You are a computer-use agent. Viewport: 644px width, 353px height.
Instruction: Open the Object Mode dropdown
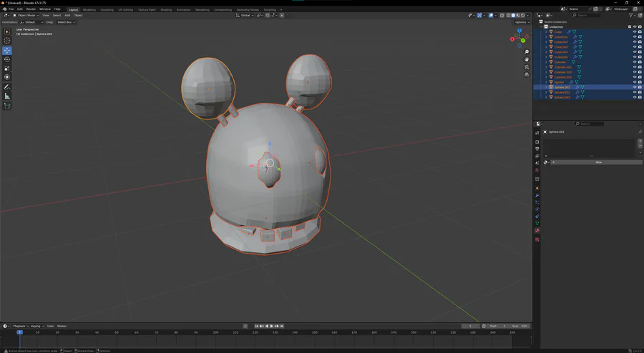(x=26, y=15)
